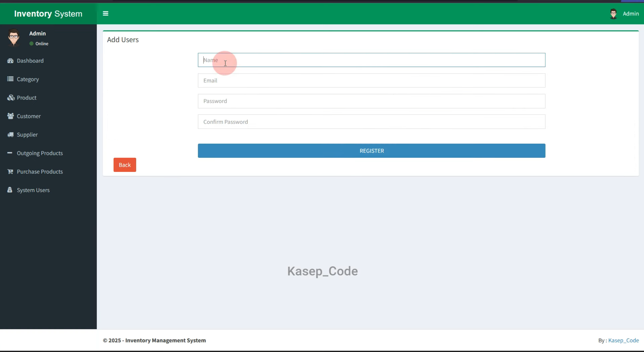This screenshot has height=352, width=644.
Task: Click the Customer people icon
Action: click(10, 116)
